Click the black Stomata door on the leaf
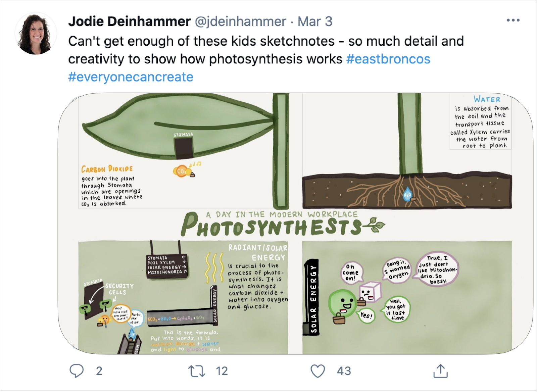The height and width of the screenshot is (392, 537). (184, 148)
